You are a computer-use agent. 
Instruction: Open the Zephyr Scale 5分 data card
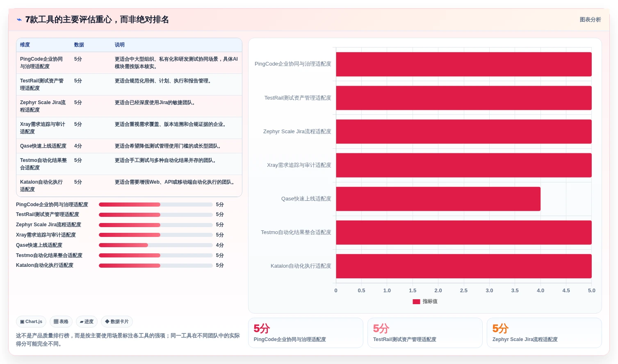544,333
